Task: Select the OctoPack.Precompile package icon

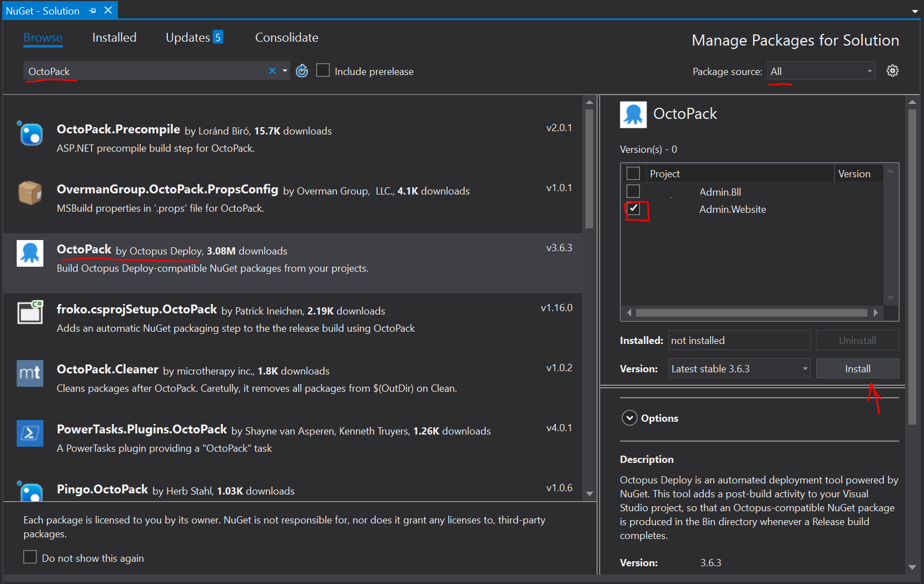Action: (30, 133)
